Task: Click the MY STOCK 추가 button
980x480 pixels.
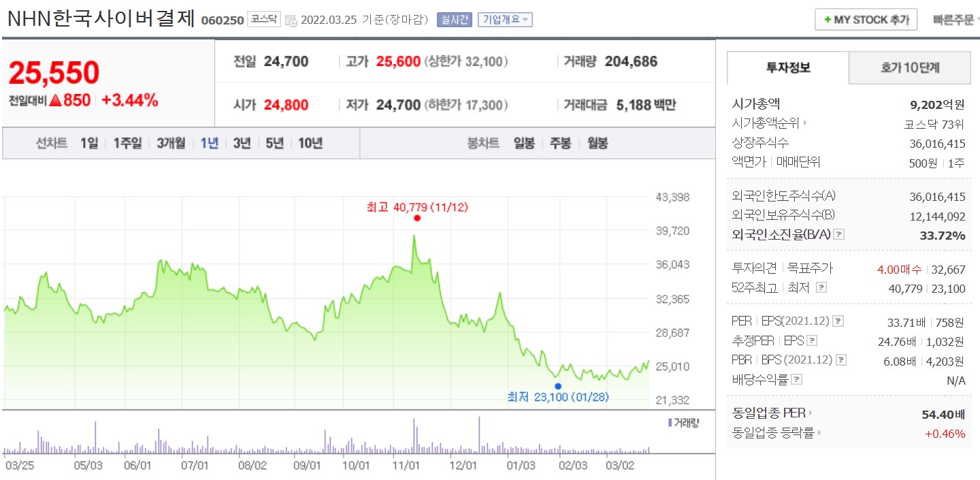Action: 866,20
